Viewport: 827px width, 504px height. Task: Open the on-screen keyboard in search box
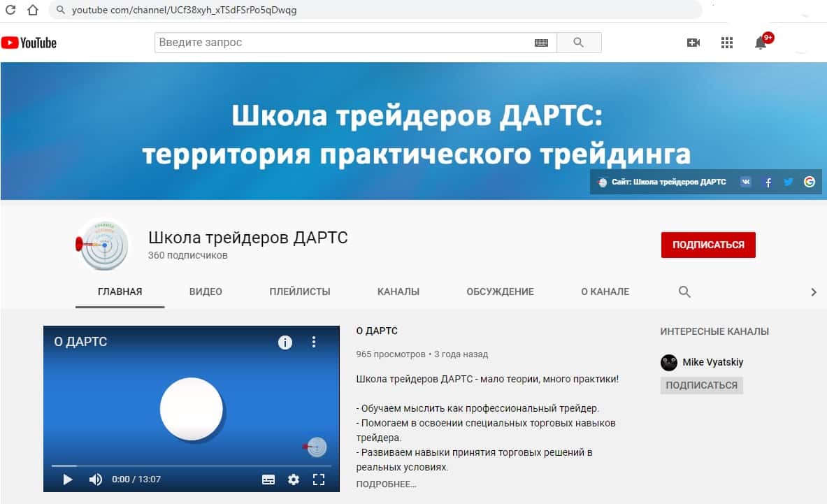pos(541,43)
